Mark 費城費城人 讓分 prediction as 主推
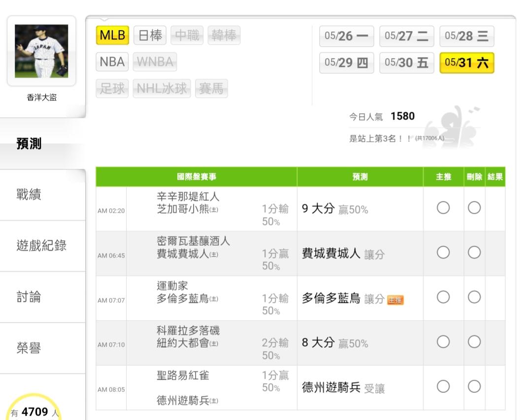The height and width of the screenshot is (420, 532). (443, 253)
